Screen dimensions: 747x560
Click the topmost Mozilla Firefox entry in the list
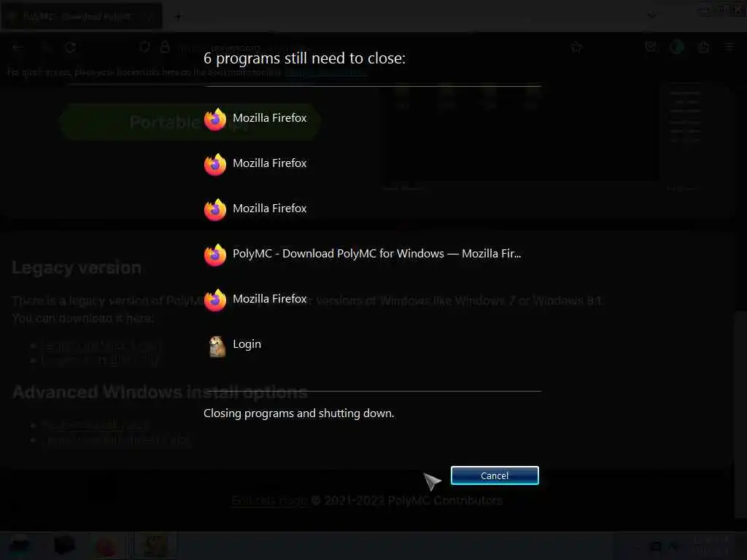point(255,119)
